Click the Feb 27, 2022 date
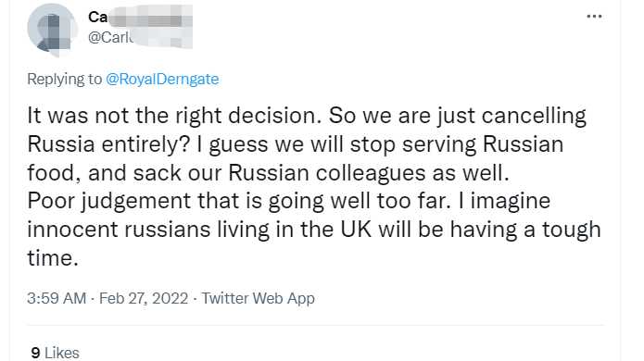 144,298
